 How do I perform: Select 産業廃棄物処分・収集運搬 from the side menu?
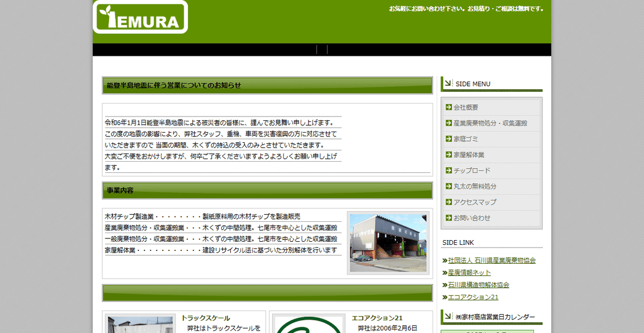[x=491, y=123]
